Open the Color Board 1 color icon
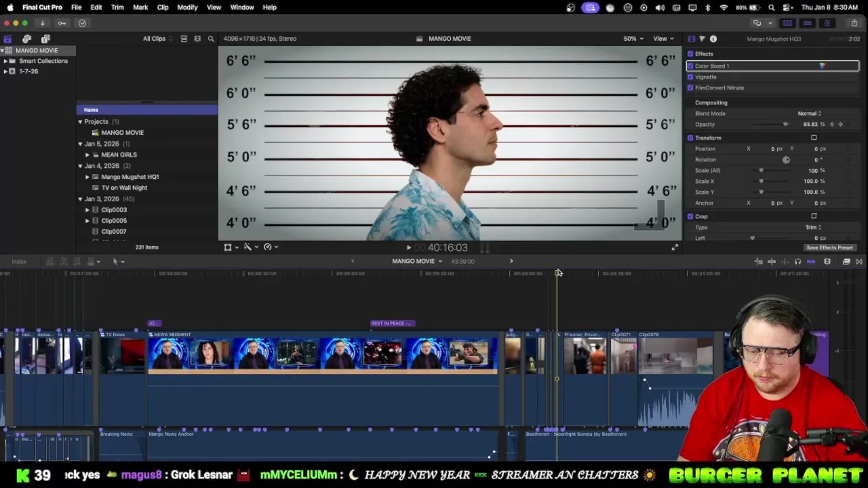 [x=822, y=66]
